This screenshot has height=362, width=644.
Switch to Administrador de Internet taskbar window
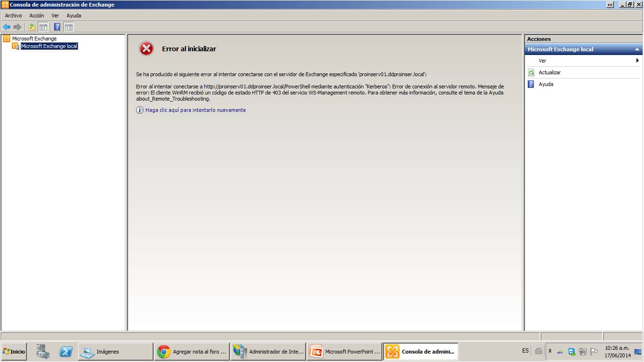coord(268,351)
